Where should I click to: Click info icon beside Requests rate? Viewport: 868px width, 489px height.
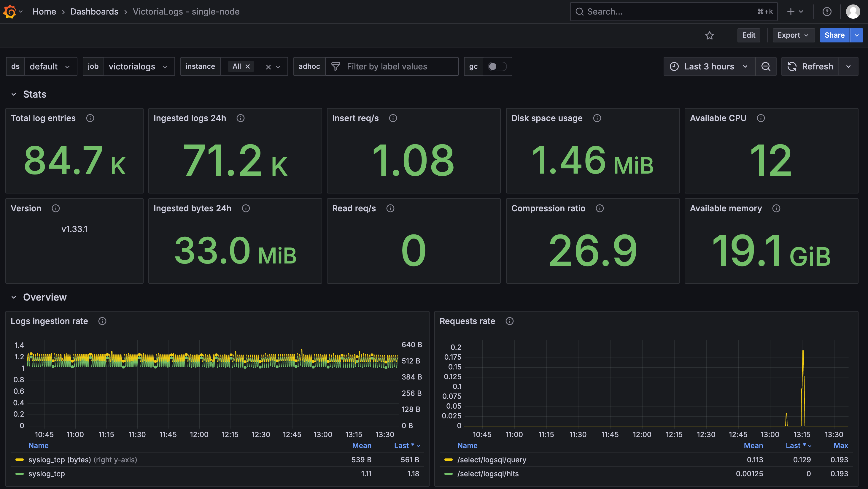pyautogui.click(x=509, y=321)
